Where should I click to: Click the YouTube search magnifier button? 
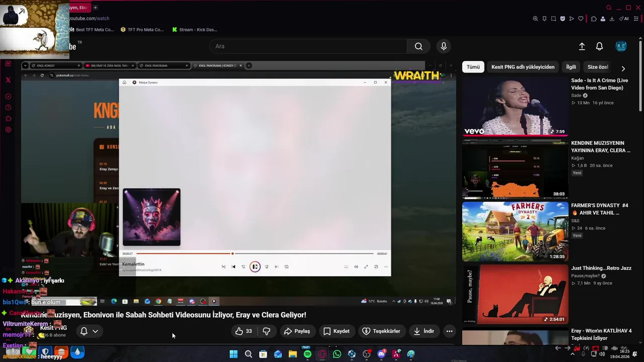point(419,46)
